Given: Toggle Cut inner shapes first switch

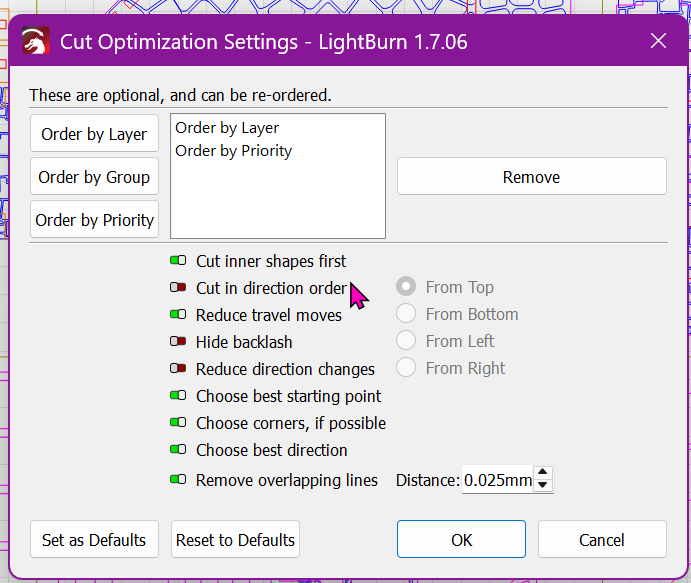Looking at the screenshot, I should click(x=178, y=260).
